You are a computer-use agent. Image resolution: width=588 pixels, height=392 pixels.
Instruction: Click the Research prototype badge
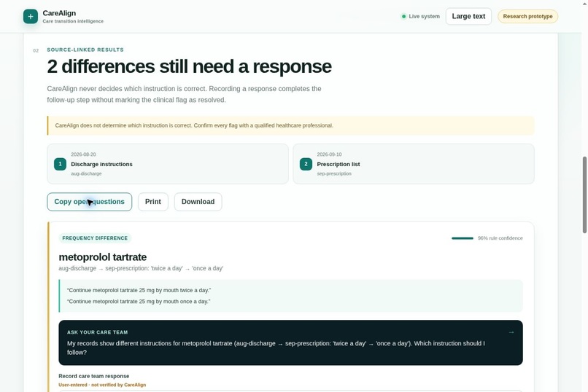527,17
